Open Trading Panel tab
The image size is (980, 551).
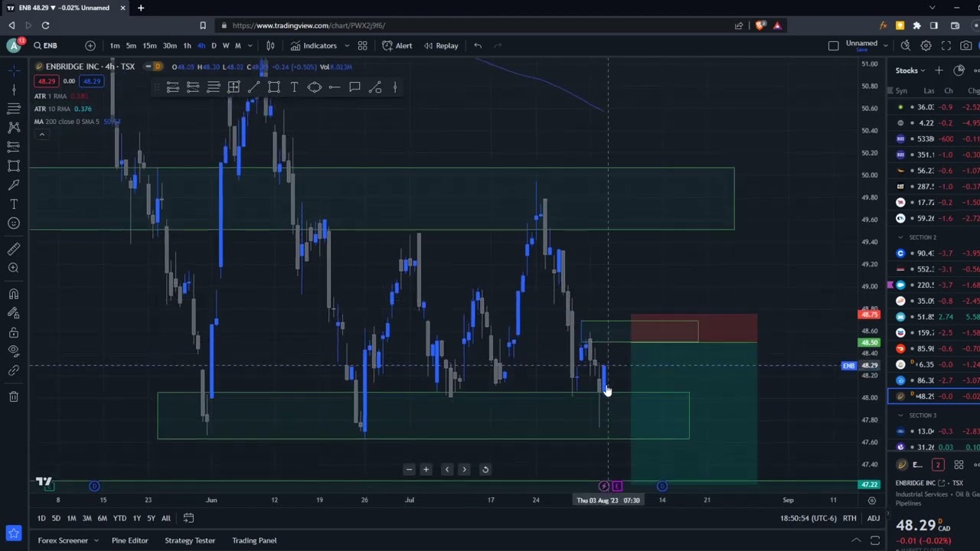click(254, 540)
